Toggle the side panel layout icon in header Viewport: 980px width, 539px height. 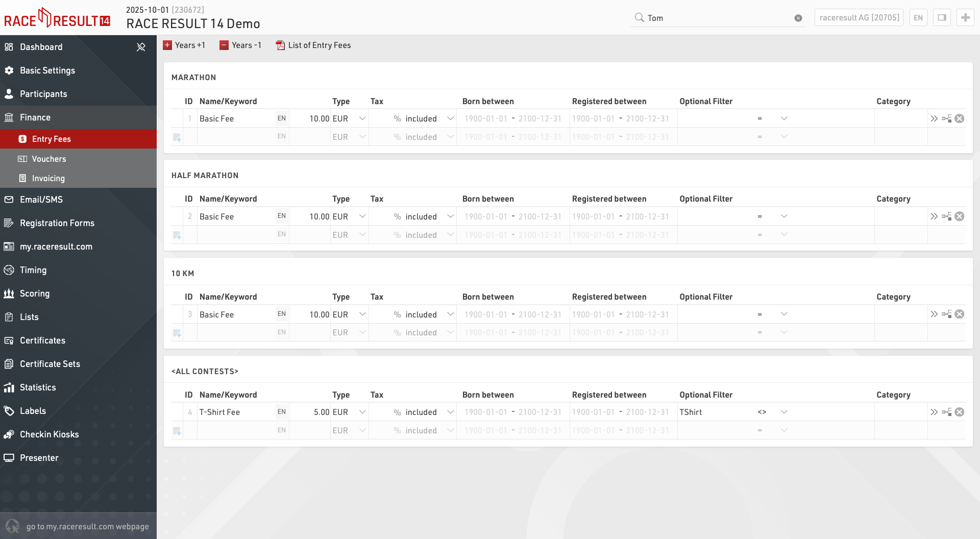(x=942, y=17)
